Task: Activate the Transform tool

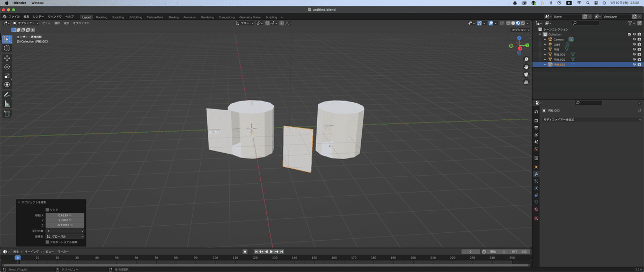Action: click(x=7, y=84)
